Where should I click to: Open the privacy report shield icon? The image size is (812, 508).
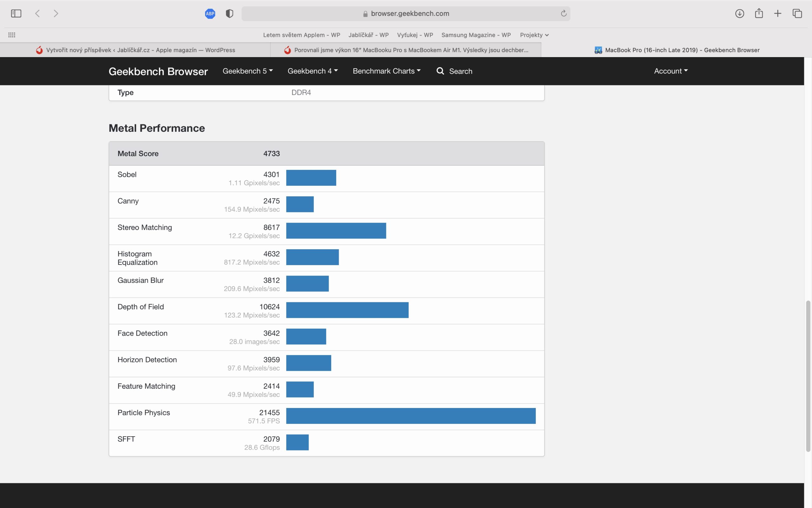(x=230, y=13)
